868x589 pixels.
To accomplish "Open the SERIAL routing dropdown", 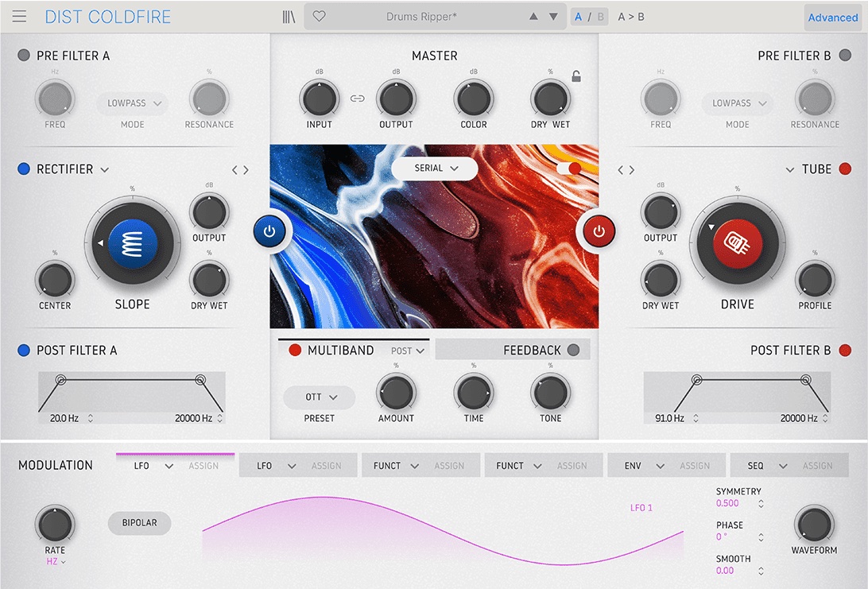I will (434, 169).
